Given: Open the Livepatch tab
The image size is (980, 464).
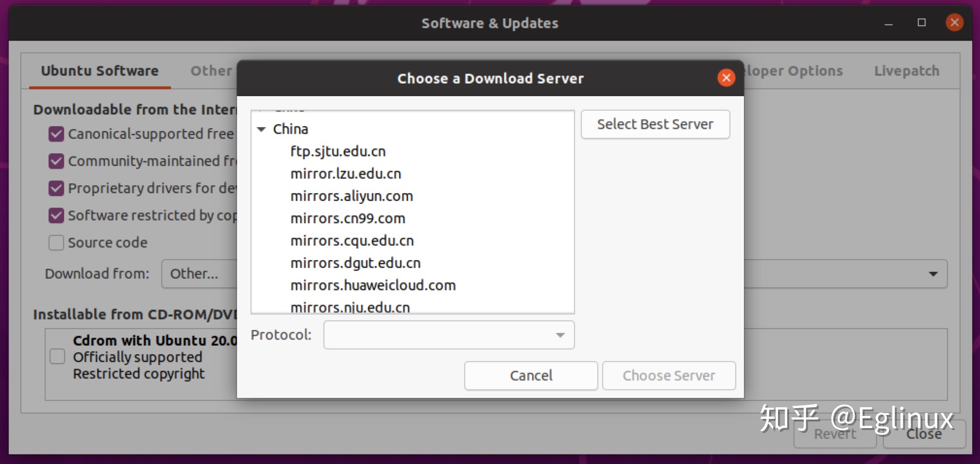Looking at the screenshot, I should coord(907,71).
